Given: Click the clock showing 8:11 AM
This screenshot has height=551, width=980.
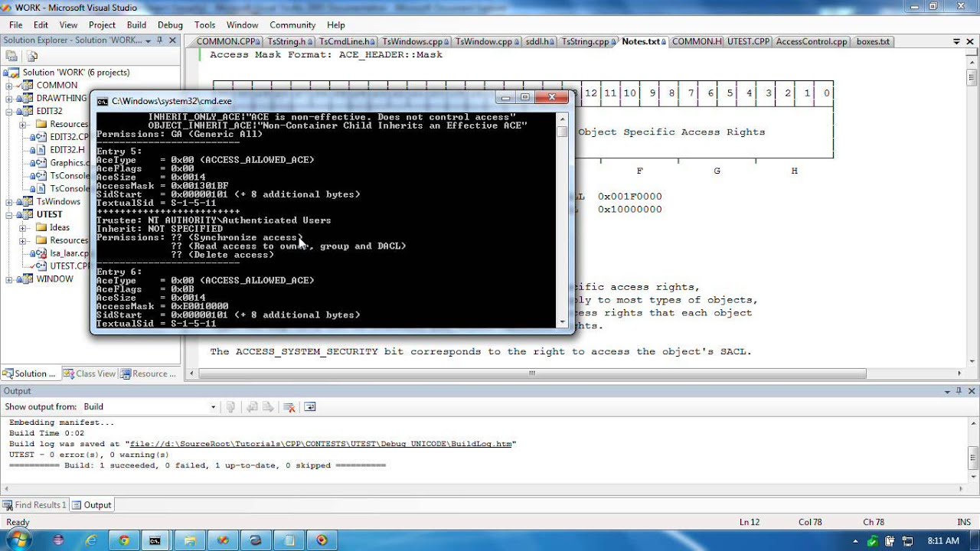Looking at the screenshot, I should [x=942, y=541].
